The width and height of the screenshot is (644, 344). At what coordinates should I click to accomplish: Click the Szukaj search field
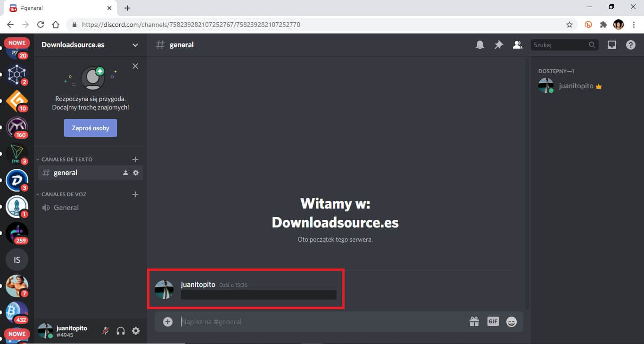point(565,45)
